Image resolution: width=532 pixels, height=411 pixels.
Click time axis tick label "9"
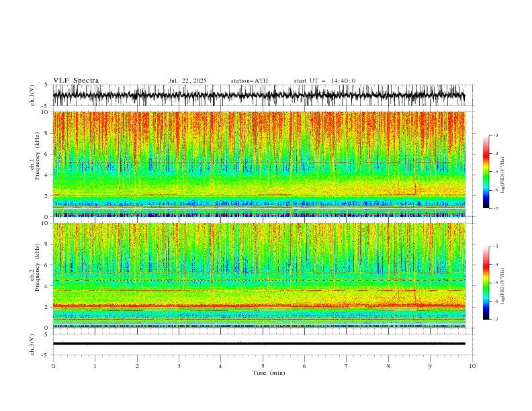coord(430,366)
